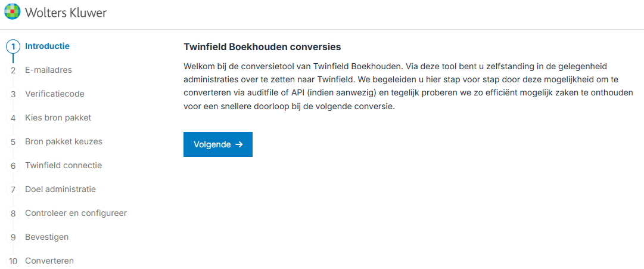Click the Volgende button
Screen dimensions: 644x269
(x=217, y=144)
